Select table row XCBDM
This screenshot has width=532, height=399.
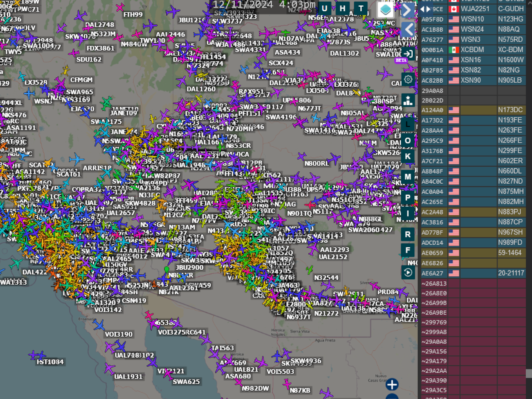click(473, 49)
